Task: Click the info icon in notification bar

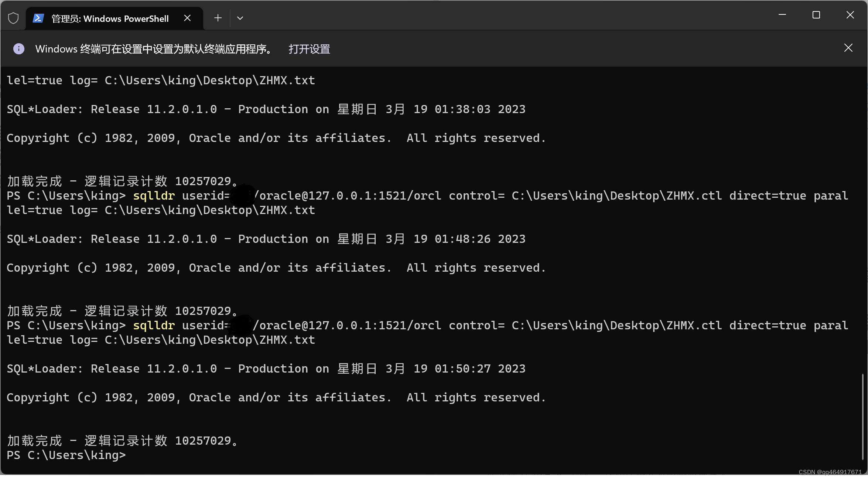Action: point(19,49)
